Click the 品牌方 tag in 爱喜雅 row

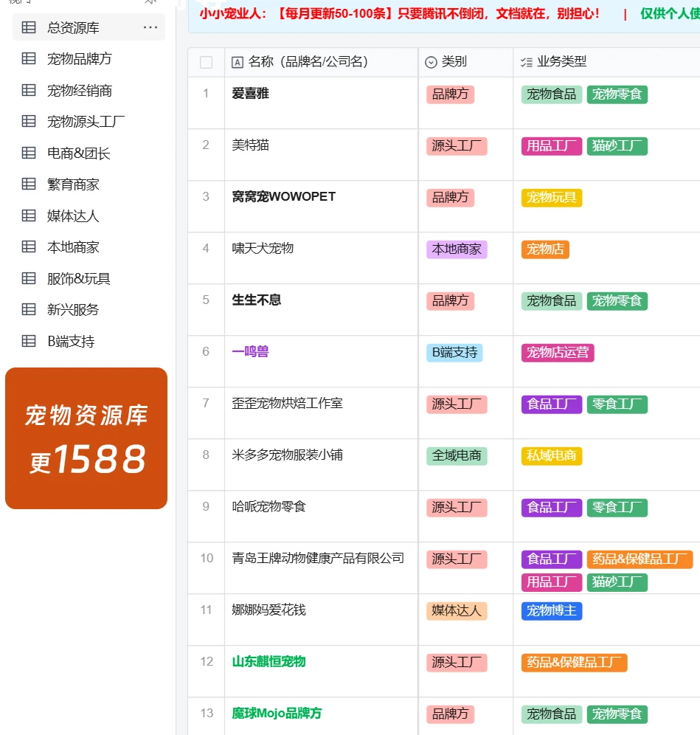coord(450,94)
